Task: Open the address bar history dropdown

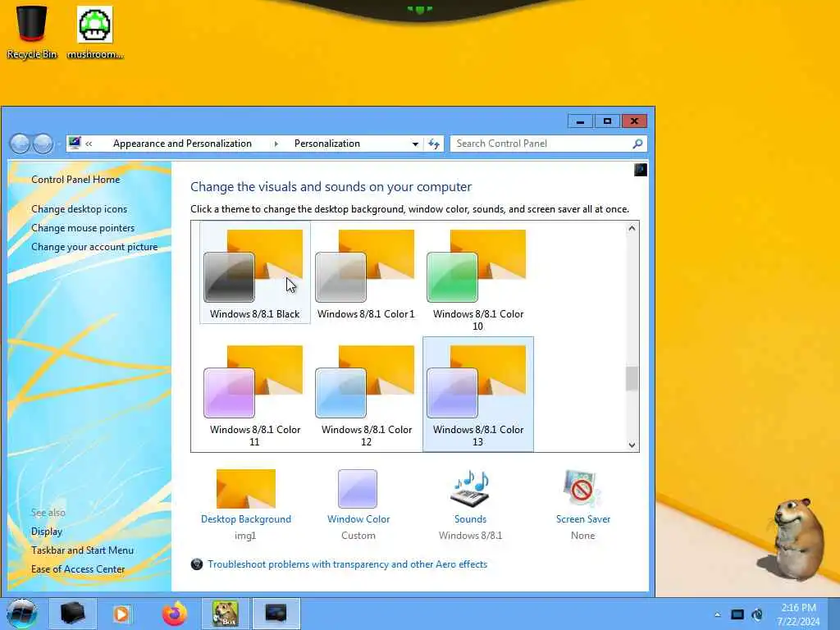Action: pyautogui.click(x=415, y=144)
